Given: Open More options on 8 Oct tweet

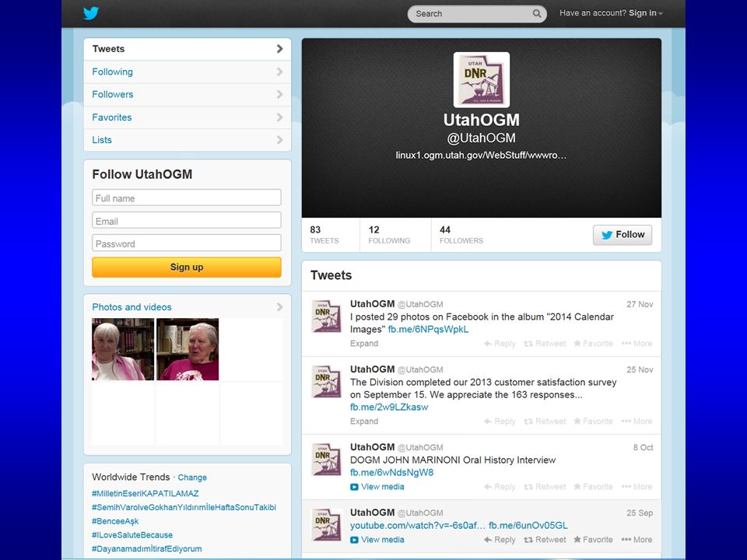Looking at the screenshot, I should click(x=637, y=487).
